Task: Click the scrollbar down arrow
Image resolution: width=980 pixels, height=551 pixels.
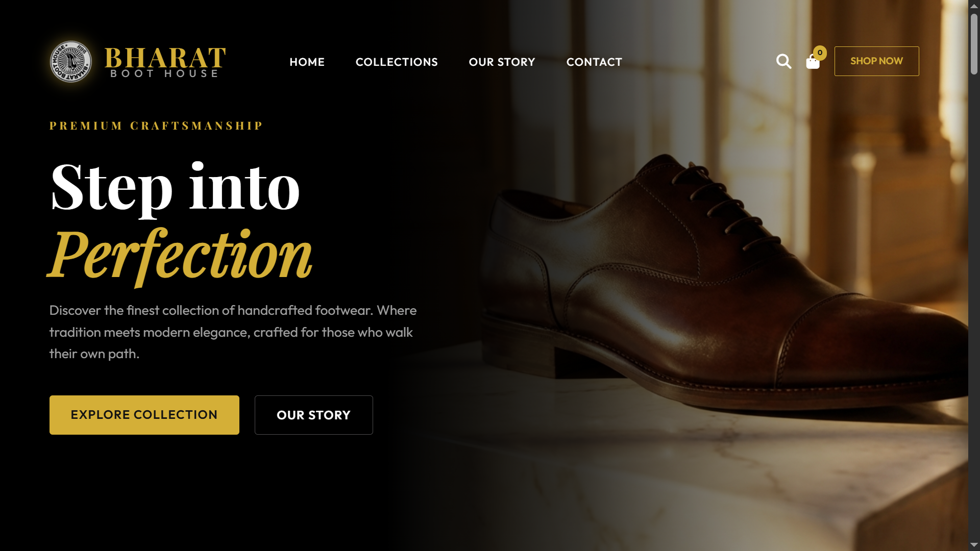Action: (974, 545)
